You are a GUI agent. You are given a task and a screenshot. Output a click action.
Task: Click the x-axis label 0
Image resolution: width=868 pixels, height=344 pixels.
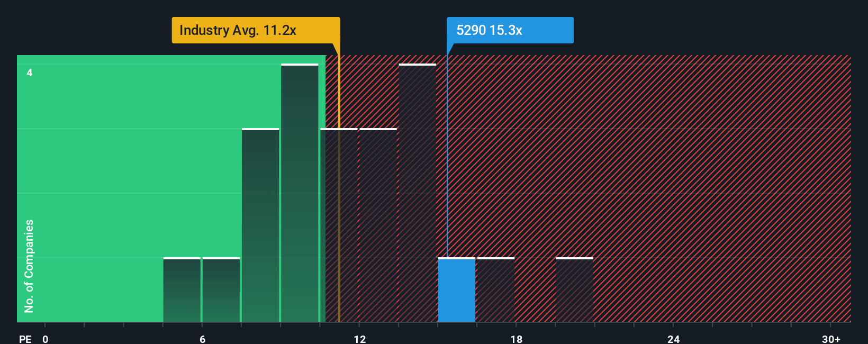pyautogui.click(x=46, y=339)
